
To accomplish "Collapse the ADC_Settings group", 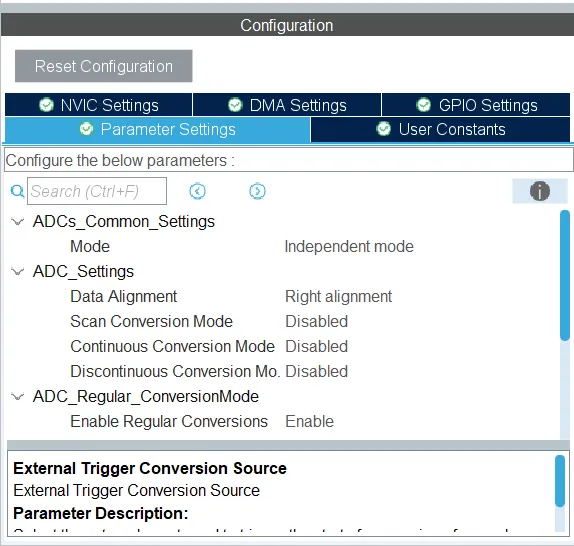I will click(18, 272).
